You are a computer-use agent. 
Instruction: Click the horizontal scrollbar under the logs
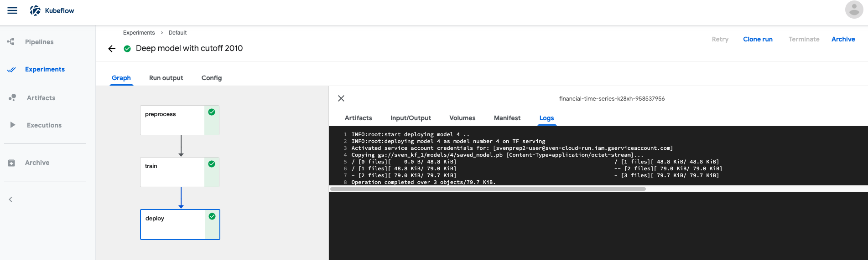488,189
